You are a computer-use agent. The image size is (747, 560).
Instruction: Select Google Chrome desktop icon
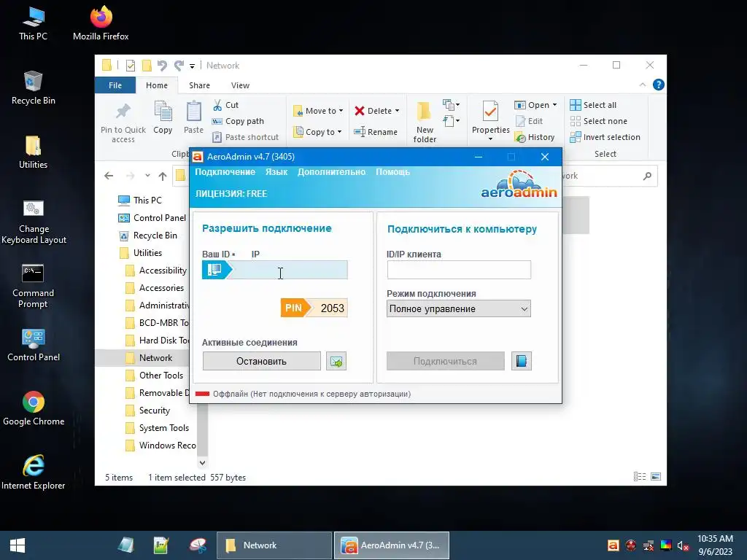click(34, 408)
